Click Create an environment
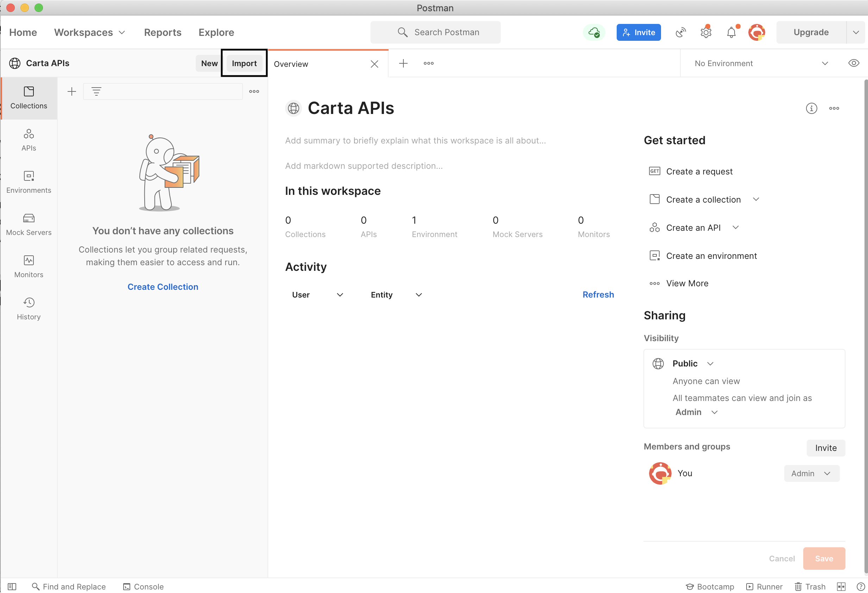 pos(703,256)
